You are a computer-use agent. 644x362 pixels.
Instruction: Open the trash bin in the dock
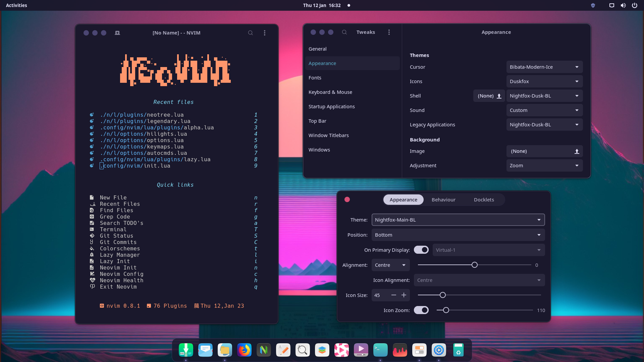pyautogui.click(x=458, y=350)
